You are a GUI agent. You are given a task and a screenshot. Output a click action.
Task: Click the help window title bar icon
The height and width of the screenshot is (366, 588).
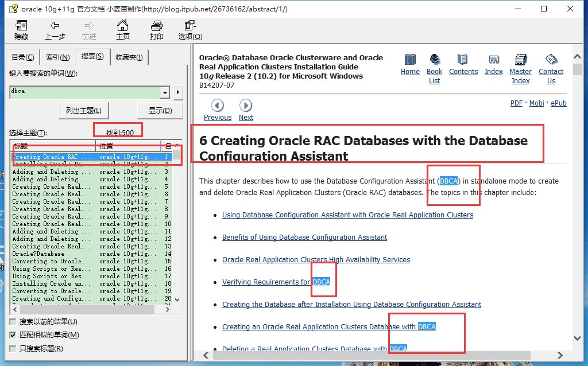[14, 9]
